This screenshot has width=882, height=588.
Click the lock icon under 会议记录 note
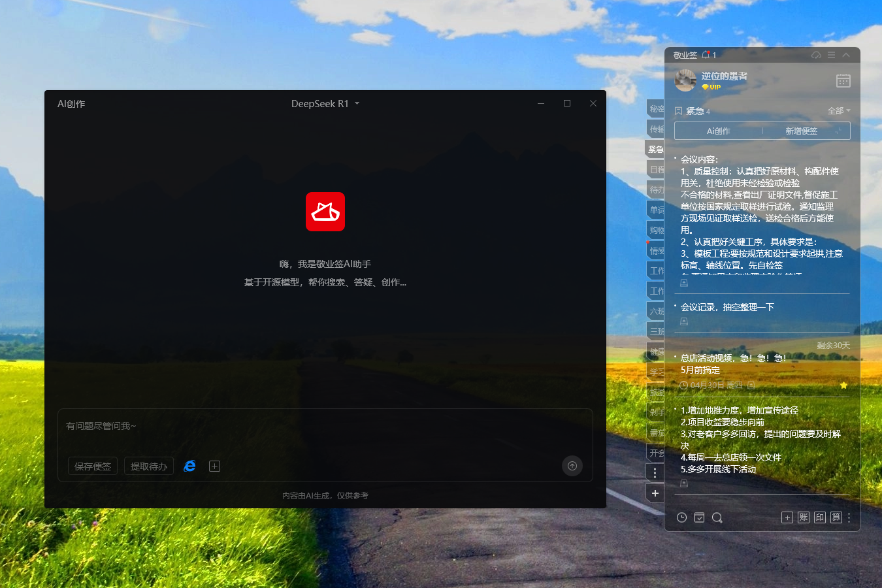[683, 321]
